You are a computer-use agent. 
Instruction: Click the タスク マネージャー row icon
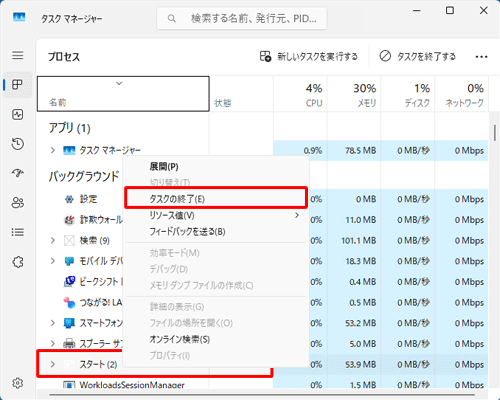click(69, 151)
